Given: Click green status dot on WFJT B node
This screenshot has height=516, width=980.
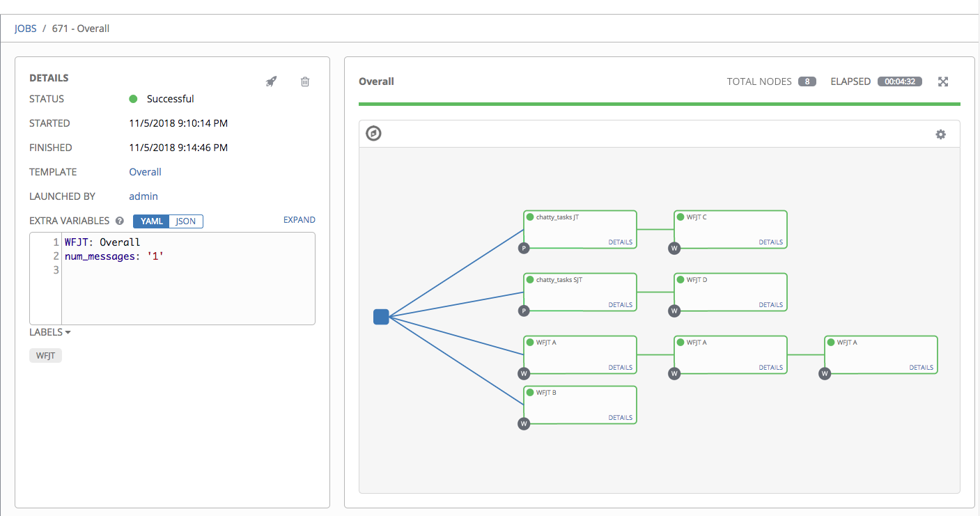Looking at the screenshot, I should click(530, 392).
